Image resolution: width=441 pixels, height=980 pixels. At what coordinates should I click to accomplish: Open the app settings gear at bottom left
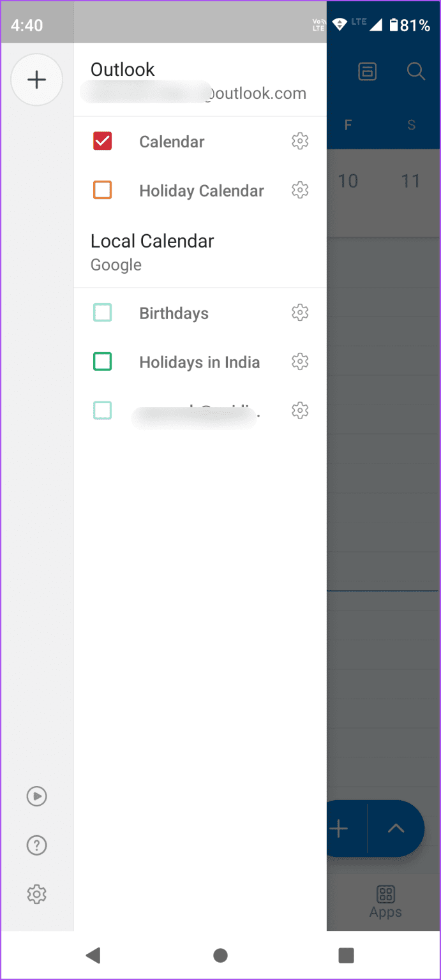click(x=36, y=894)
